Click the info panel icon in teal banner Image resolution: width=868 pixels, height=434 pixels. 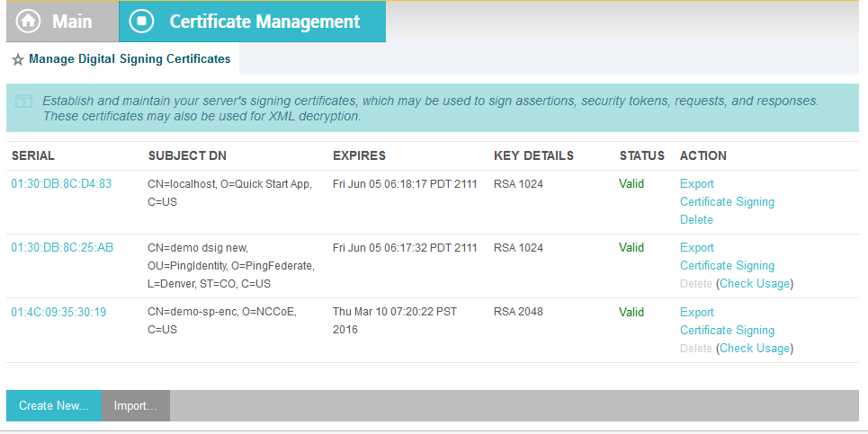23,102
